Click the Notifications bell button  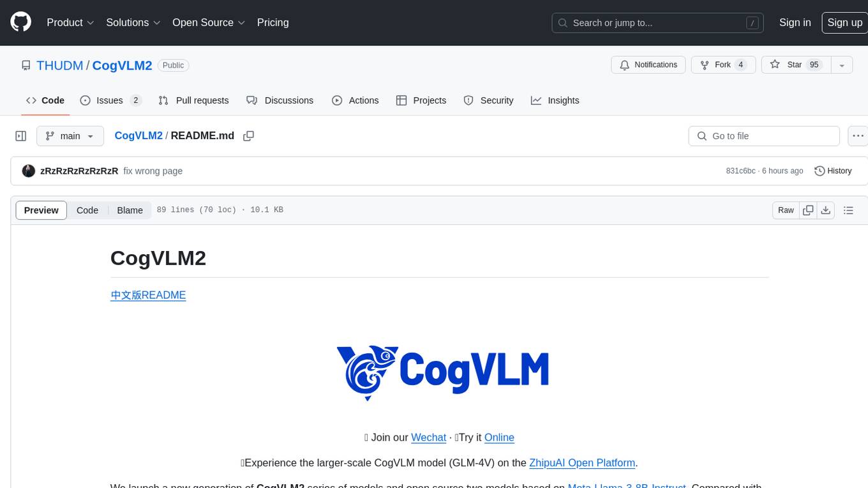[x=648, y=65]
